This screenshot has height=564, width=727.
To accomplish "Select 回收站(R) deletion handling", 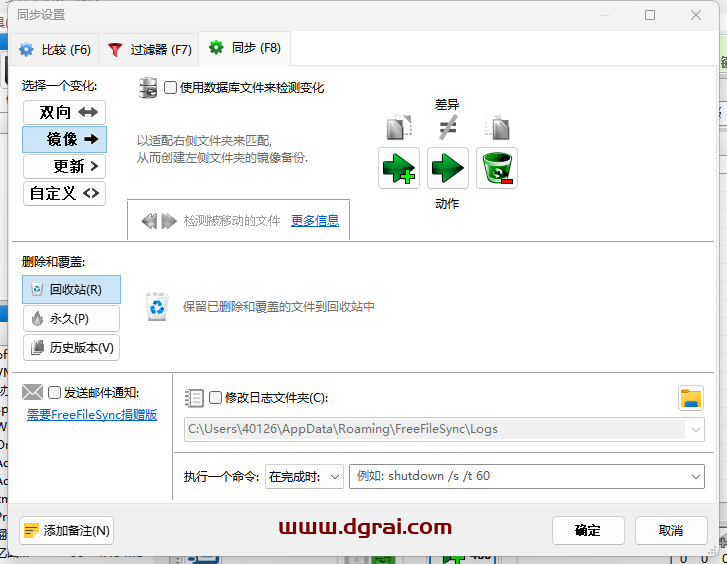I will (x=71, y=289).
